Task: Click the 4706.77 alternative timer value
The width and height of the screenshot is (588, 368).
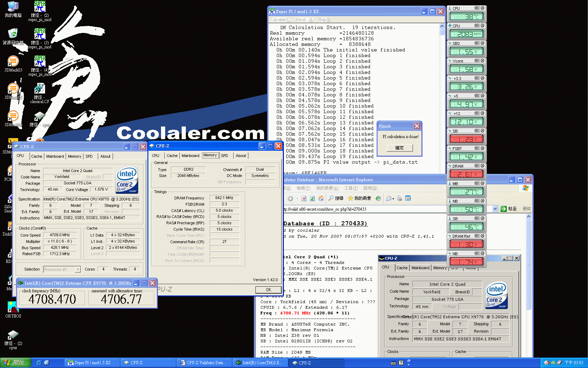Action: pyautogui.click(x=121, y=299)
